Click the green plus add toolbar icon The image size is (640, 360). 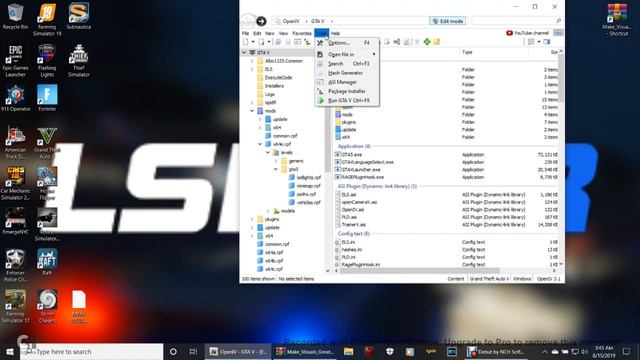427,42
